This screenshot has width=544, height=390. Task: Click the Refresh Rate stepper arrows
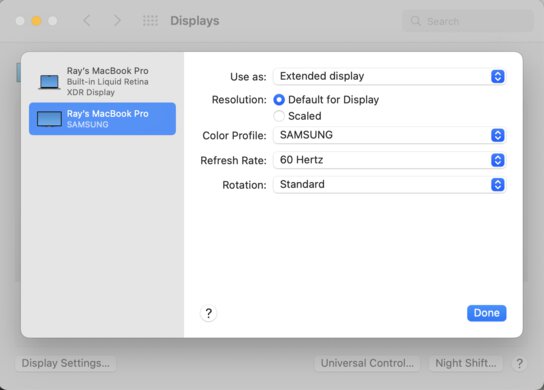click(498, 160)
